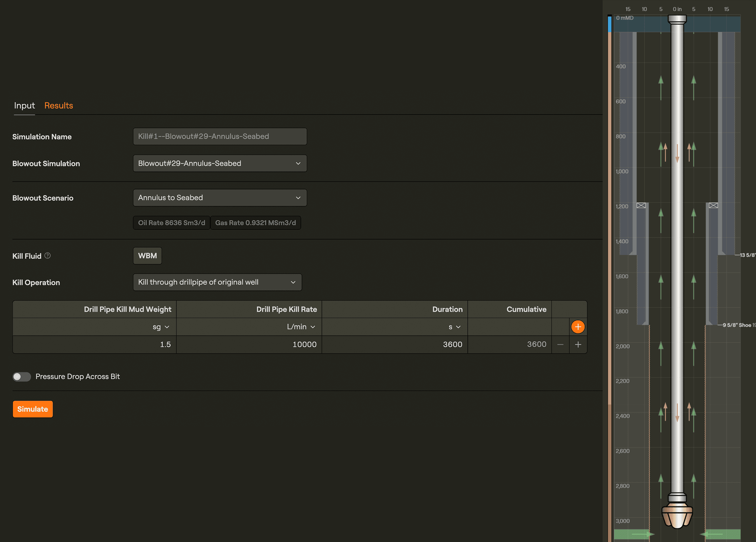Select the Input tab
The image size is (756, 542).
click(x=24, y=106)
